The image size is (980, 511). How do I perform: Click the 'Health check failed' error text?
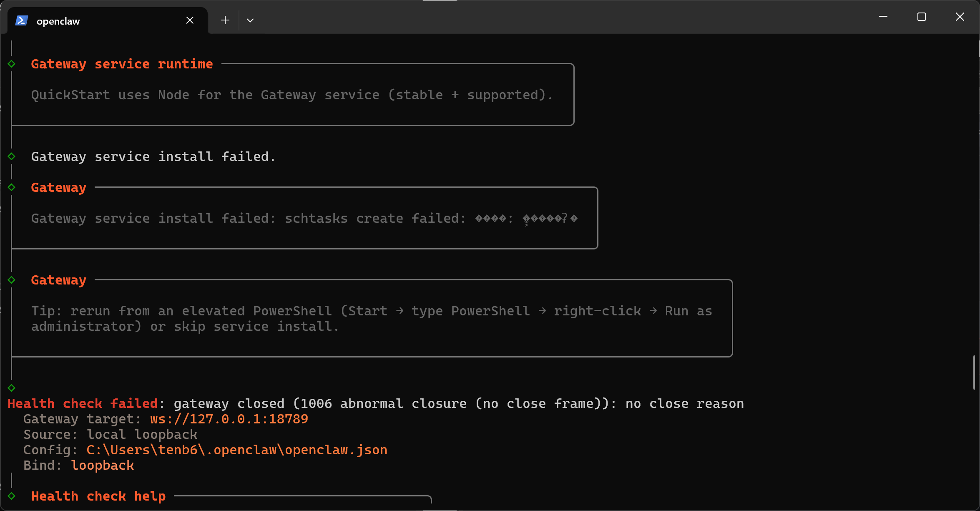pos(83,404)
